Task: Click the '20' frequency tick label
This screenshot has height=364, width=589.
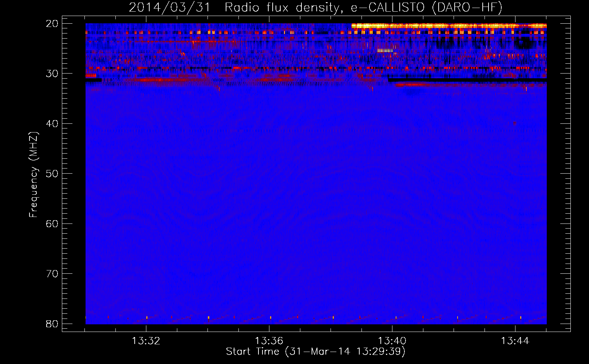Action: point(52,24)
